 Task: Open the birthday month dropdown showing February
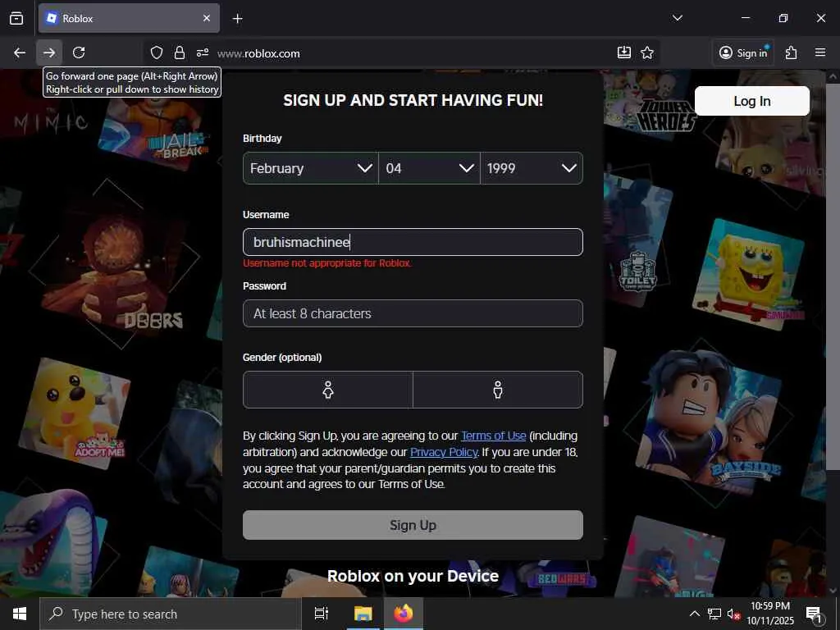tap(311, 168)
